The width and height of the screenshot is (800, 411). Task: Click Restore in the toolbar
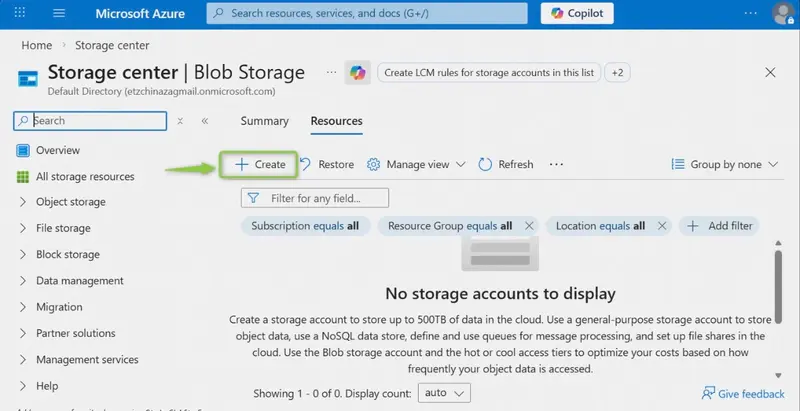tap(327, 164)
